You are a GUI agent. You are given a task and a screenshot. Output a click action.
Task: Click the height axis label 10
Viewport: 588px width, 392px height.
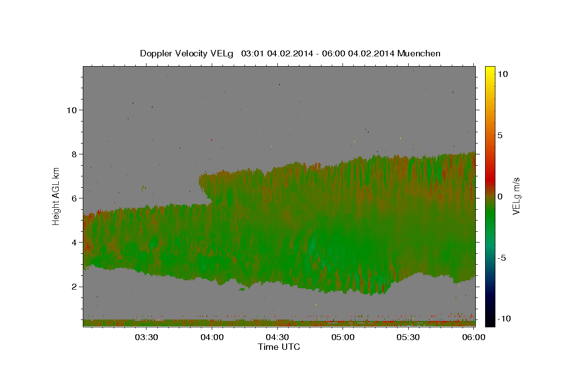pyautogui.click(x=72, y=110)
